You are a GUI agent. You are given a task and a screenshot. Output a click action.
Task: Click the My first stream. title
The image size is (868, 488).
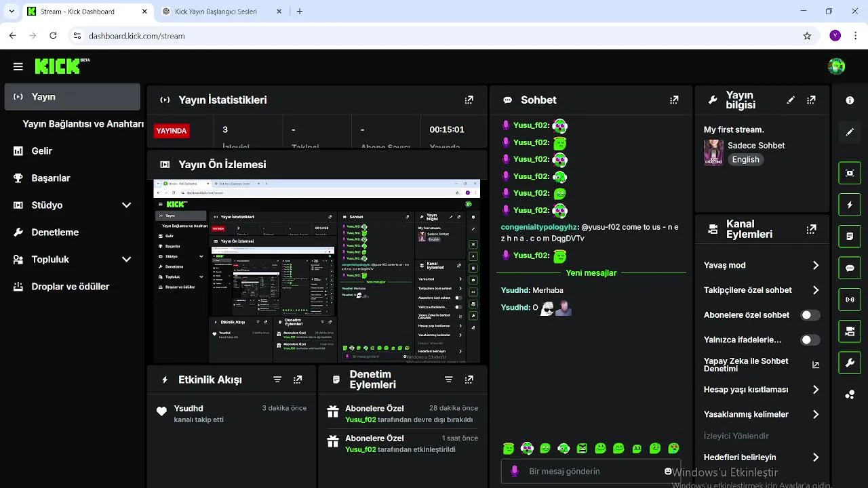click(734, 129)
